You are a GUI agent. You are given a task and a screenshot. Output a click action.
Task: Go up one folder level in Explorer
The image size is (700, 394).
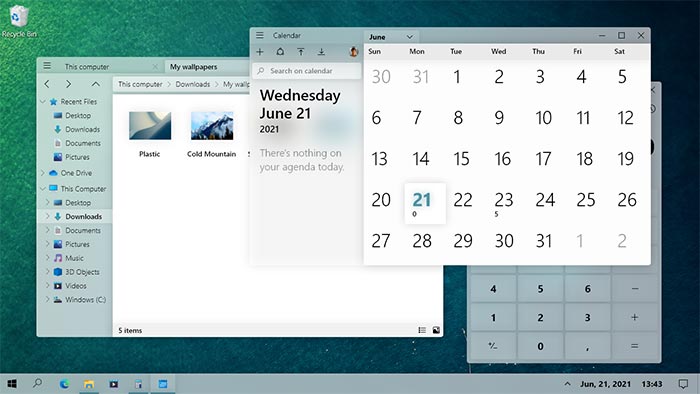96,84
